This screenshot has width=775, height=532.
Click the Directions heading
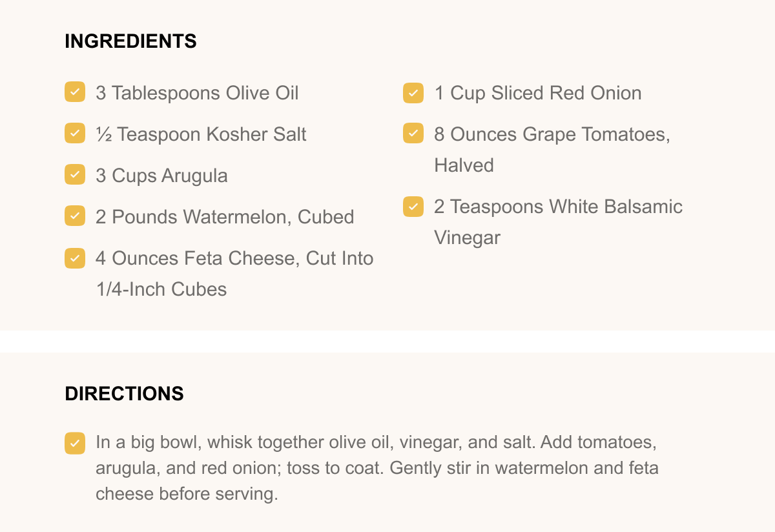[x=124, y=394]
